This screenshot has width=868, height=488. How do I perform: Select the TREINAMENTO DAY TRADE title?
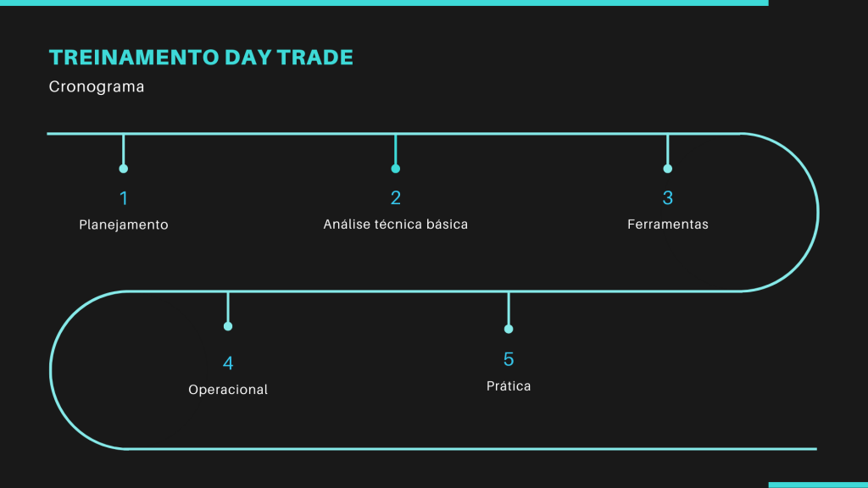[201, 58]
